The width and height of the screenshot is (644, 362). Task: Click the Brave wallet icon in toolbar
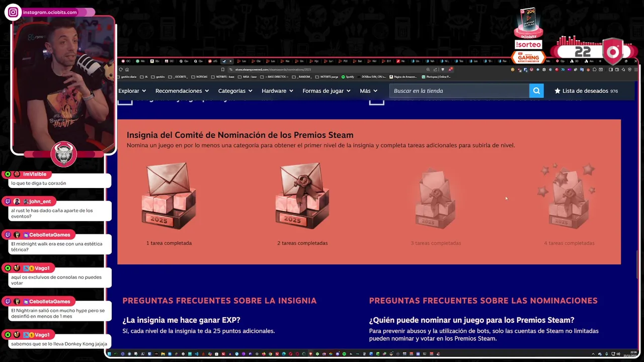coord(617,69)
